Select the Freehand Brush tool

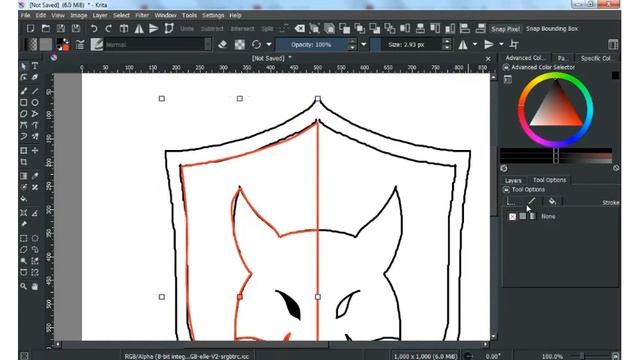(x=24, y=91)
